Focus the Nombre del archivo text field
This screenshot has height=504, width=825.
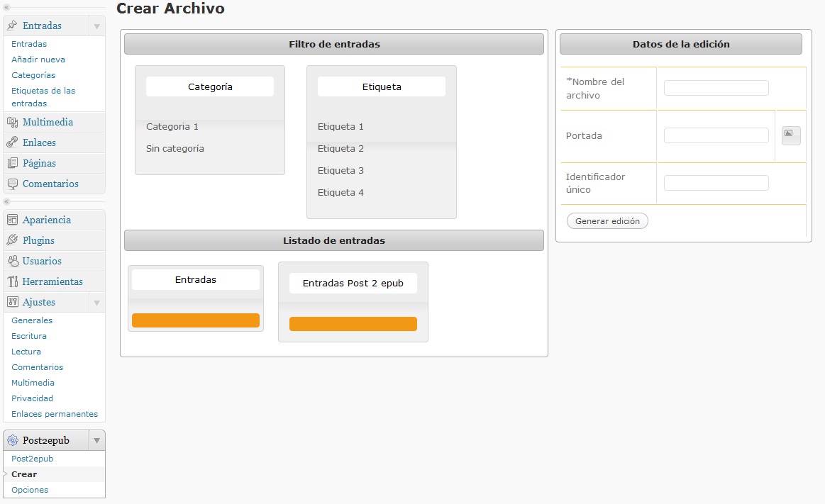click(x=716, y=88)
